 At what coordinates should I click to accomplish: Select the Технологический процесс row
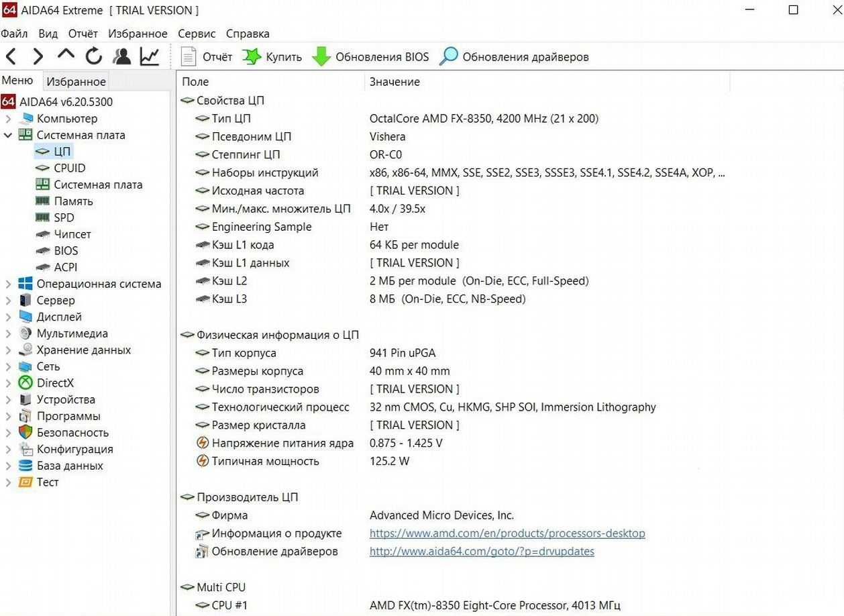tap(453, 407)
